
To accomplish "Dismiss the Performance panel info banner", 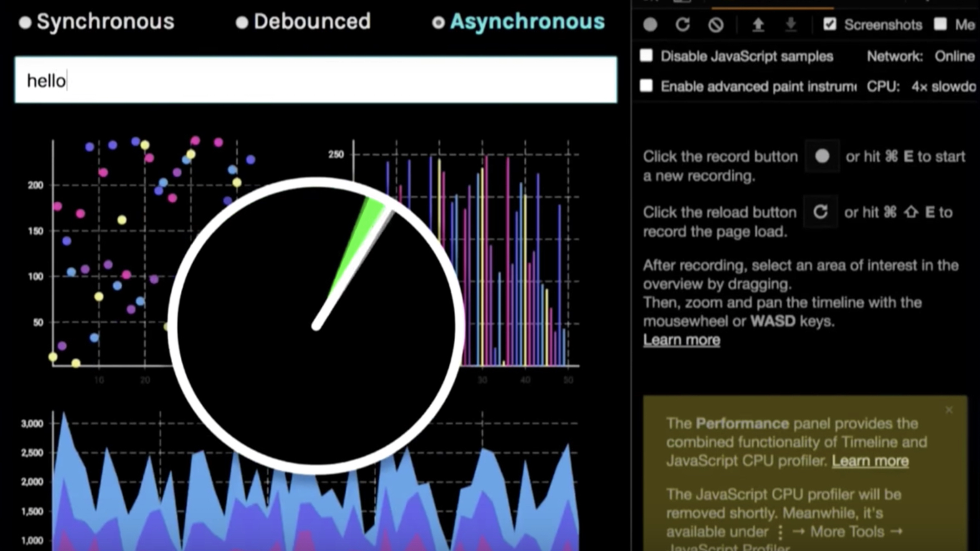I will (x=949, y=410).
